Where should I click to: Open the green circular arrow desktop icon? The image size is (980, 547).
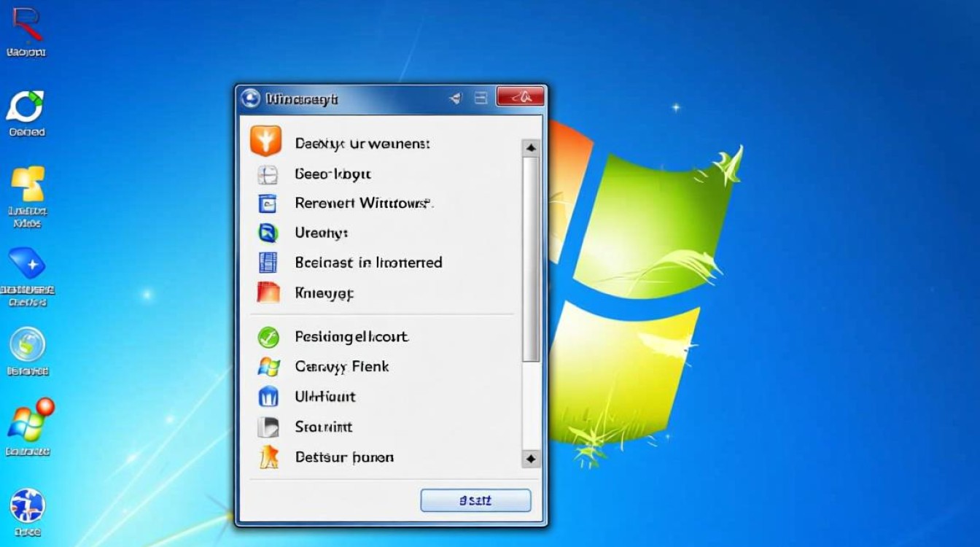click(26, 107)
